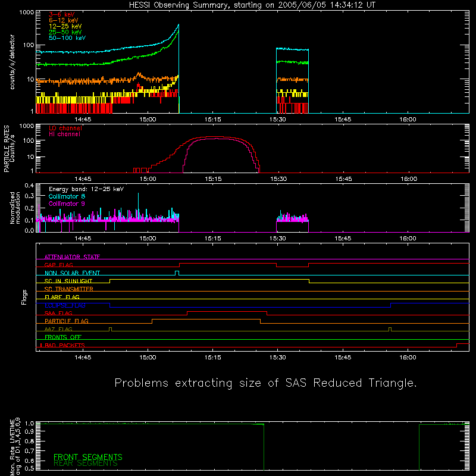Click the 14:45 tick label under the modulation panel
The image size is (476, 476).
83,239
